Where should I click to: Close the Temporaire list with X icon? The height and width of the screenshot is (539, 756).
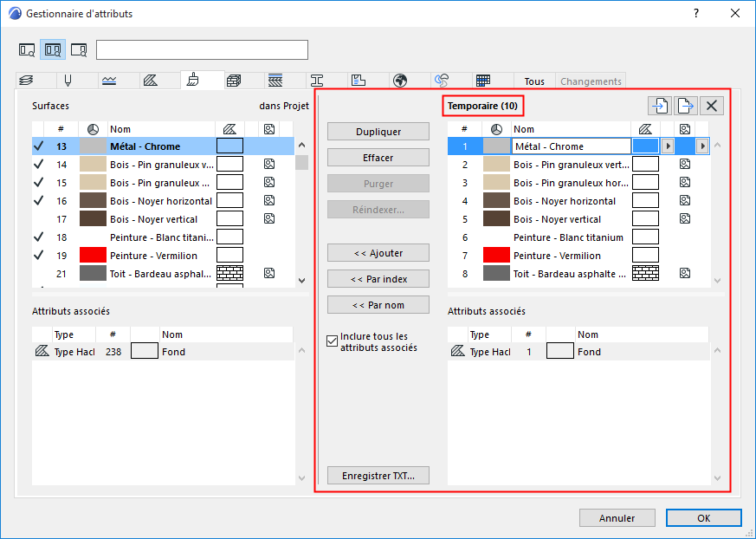[x=712, y=106]
